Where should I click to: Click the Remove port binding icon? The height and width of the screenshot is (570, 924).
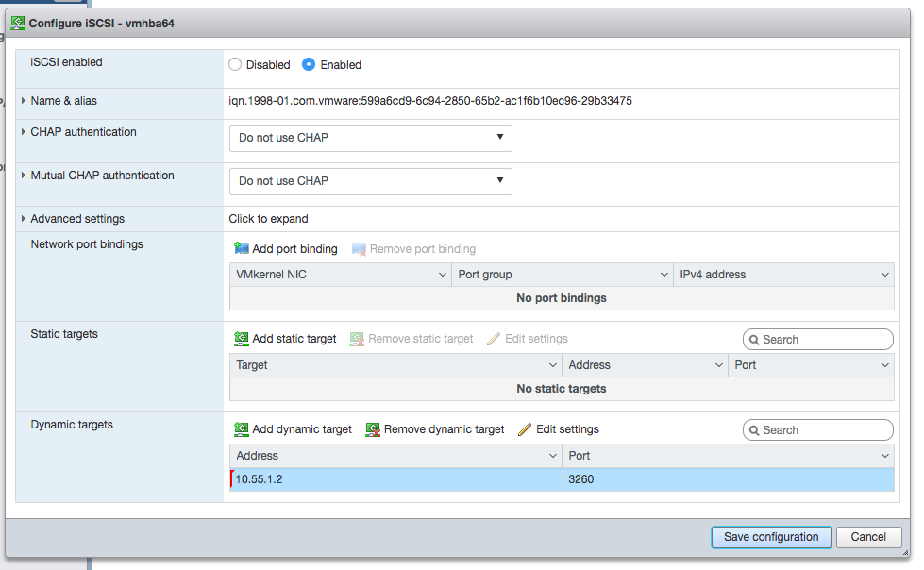pos(359,249)
